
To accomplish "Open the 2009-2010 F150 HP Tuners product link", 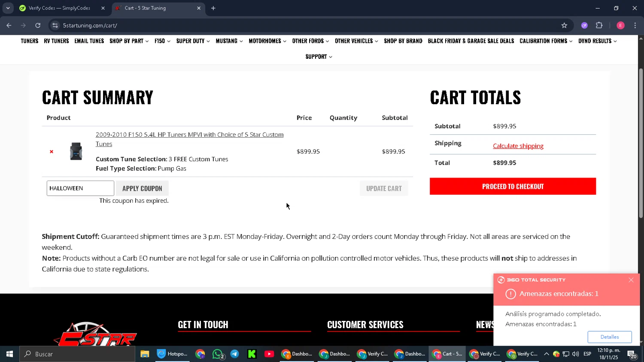I will coord(189,139).
